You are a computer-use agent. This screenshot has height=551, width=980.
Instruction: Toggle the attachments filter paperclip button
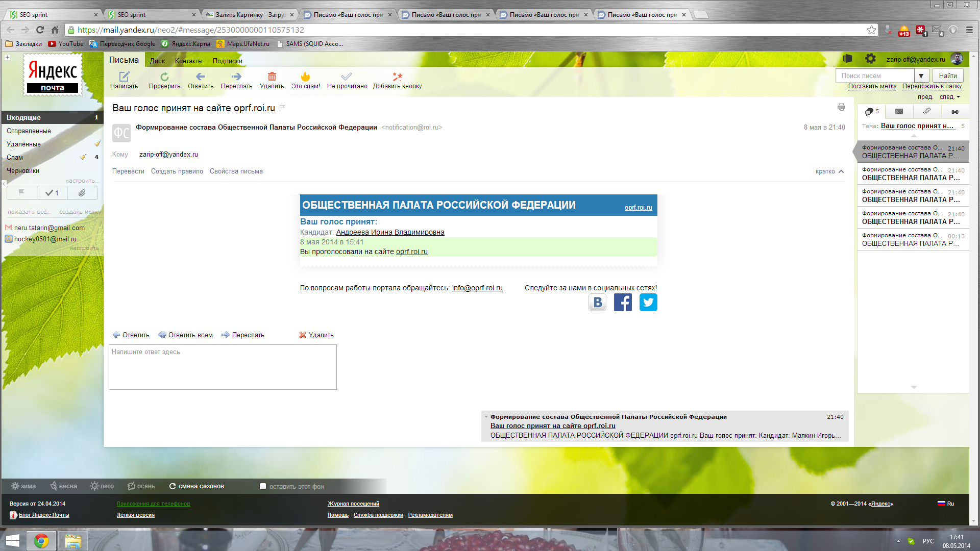(82, 193)
